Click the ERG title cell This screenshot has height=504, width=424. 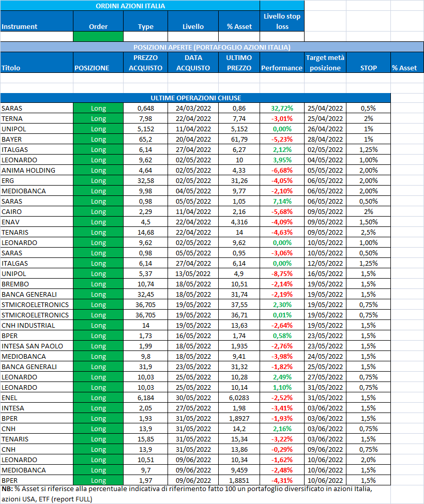(x=37, y=180)
